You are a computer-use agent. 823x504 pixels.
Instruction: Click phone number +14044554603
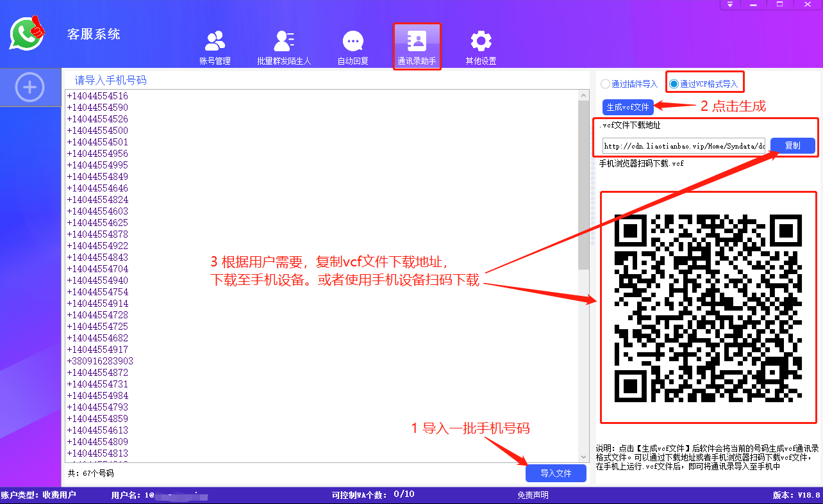(97, 211)
